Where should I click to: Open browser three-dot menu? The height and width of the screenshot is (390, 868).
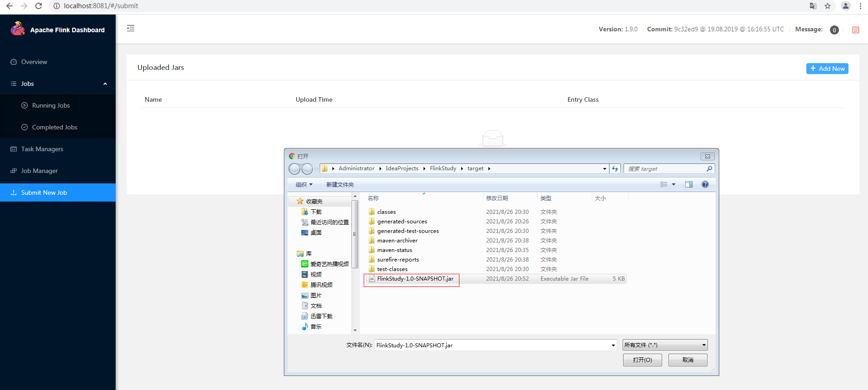pyautogui.click(x=860, y=6)
